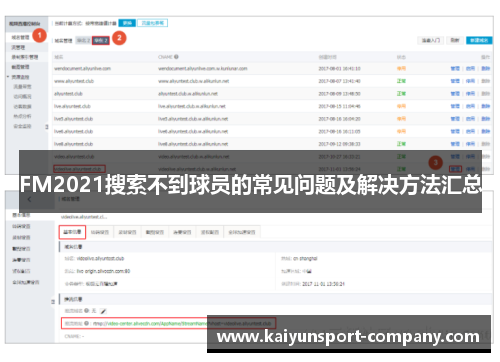
Task: Click the sidebar collapse handle in the upper panel
Action: [x=47, y=127]
